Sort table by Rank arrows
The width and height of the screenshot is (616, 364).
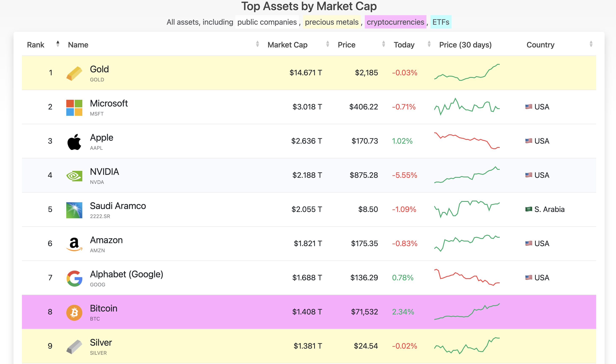point(58,44)
